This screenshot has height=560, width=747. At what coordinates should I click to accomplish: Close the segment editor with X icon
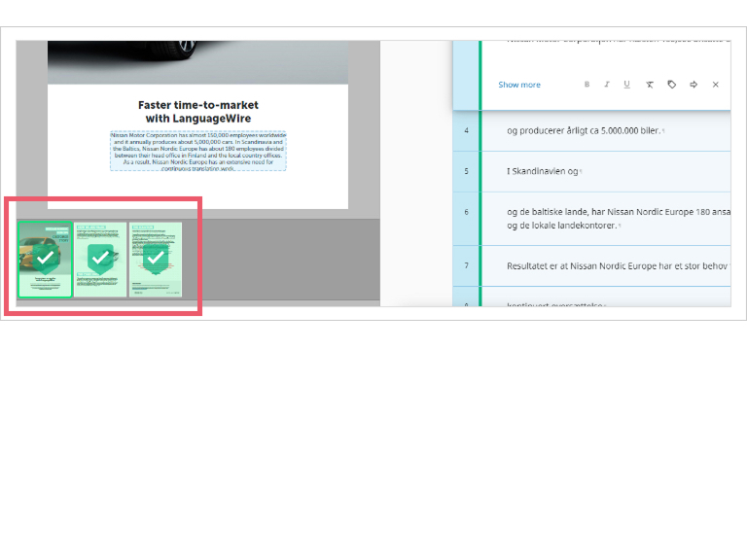coord(716,85)
